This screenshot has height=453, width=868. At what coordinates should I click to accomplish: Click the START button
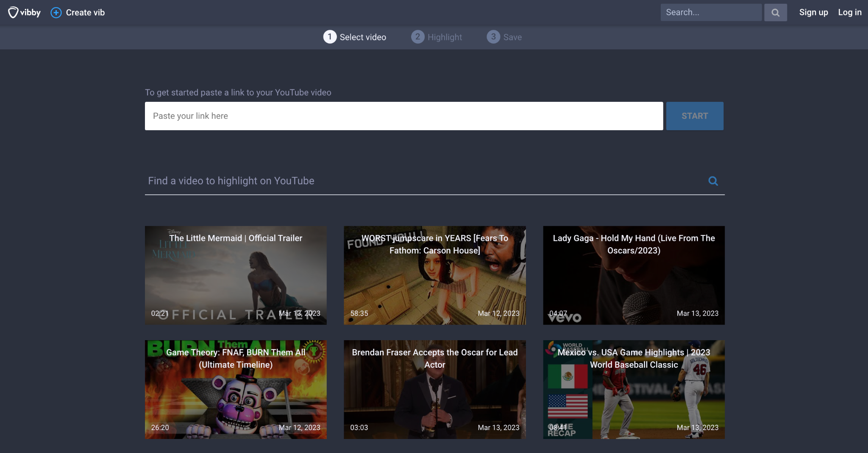click(695, 116)
